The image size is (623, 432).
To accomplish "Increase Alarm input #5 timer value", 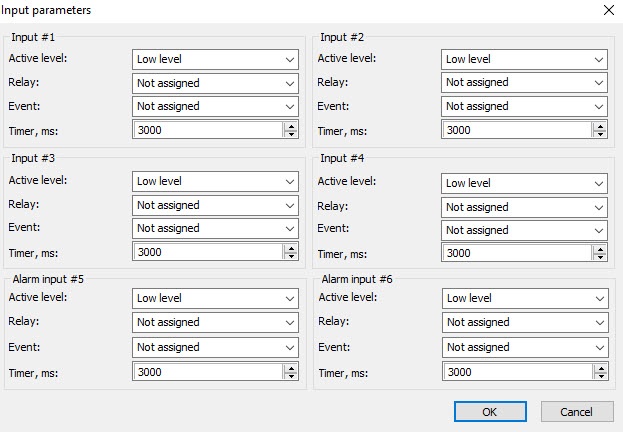I will pos(291,367).
